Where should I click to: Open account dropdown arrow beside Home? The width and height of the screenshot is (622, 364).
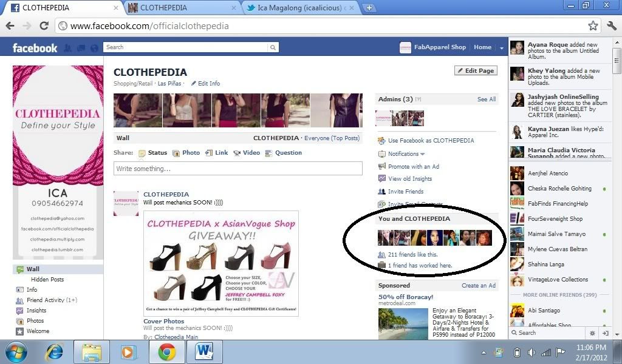(501, 47)
